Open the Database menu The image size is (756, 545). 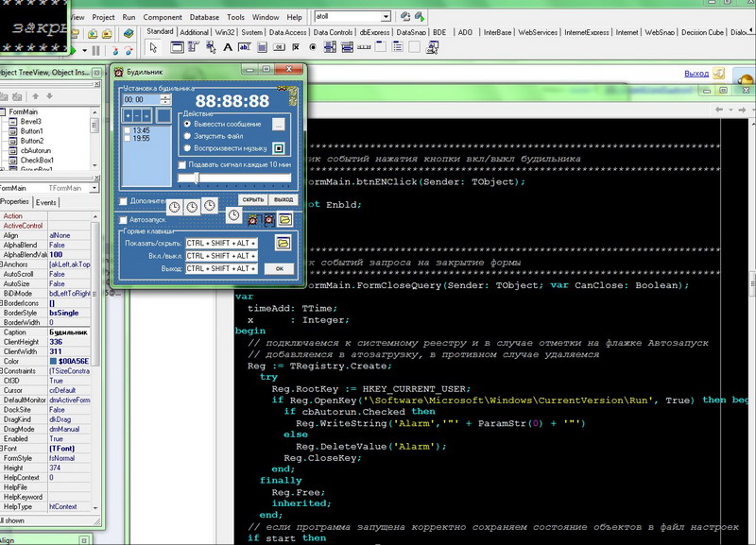pyautogui.click(x=204, y=17)
